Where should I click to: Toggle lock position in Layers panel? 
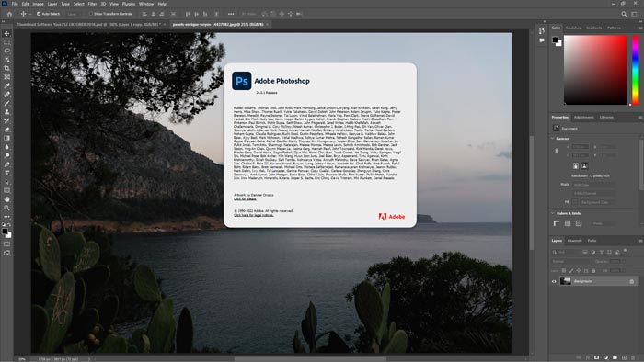[579, 270]
